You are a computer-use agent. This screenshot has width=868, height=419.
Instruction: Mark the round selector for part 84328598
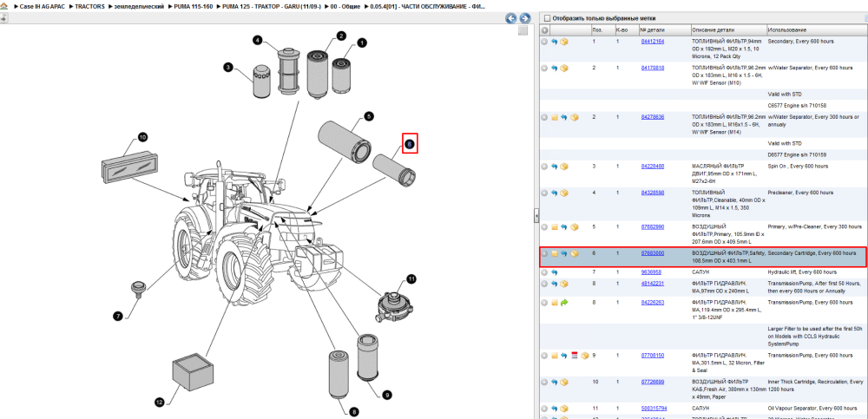(545, 193)
